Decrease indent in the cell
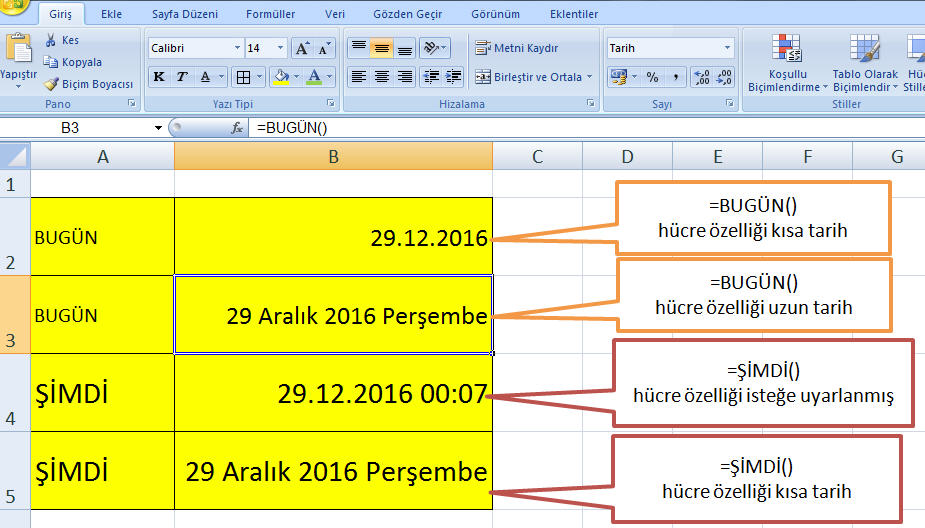The width and height of the screenshot is (925, 528). [x=431, y=77]
